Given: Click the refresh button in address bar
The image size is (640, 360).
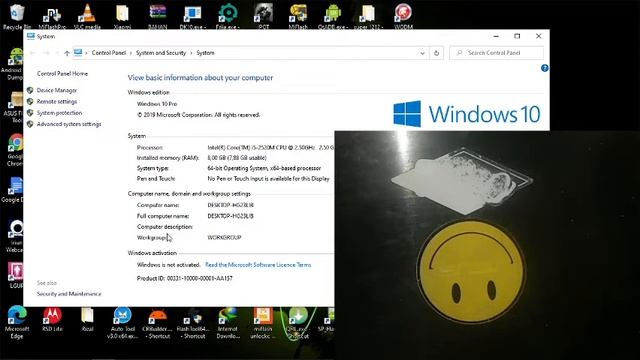Looking at the screenshot, I should point(436,53).
